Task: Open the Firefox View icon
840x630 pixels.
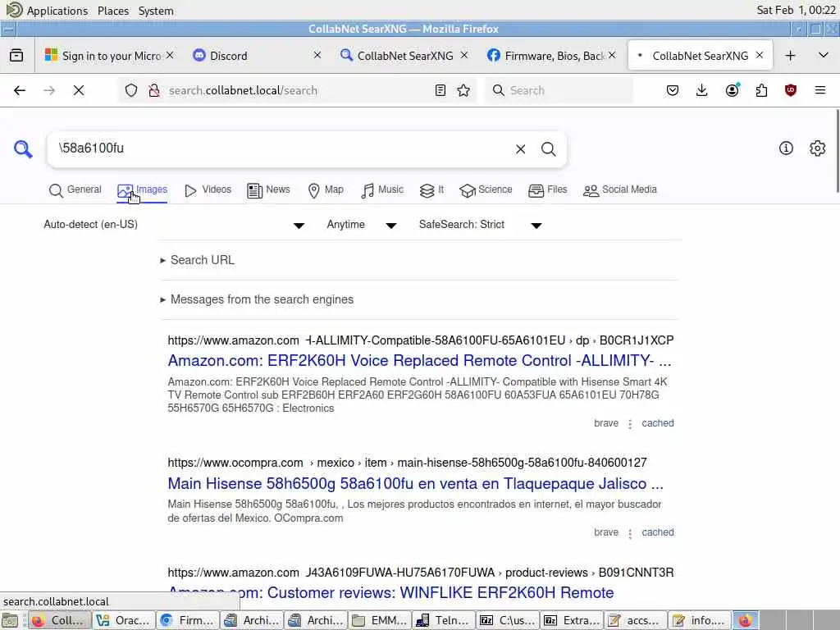Action: point(16,55)
